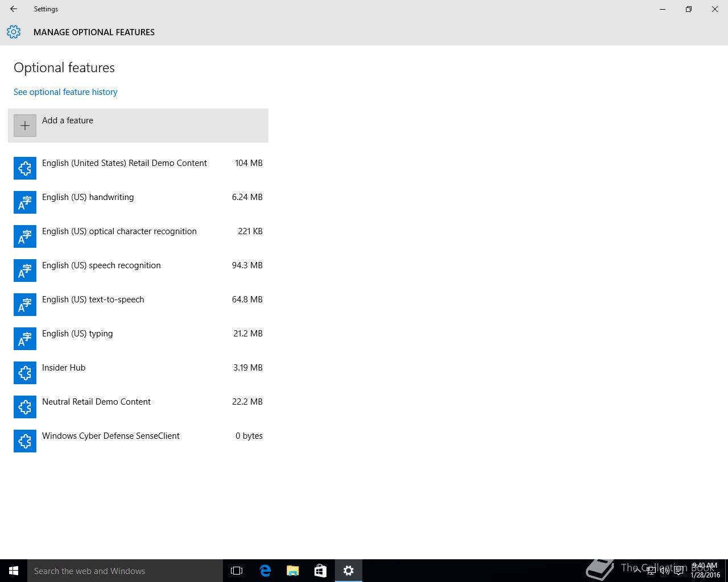Click the Windows Cyber Defense SenseClient icon
The width and height of the screenshot is (728, 582).
point(25,441)
